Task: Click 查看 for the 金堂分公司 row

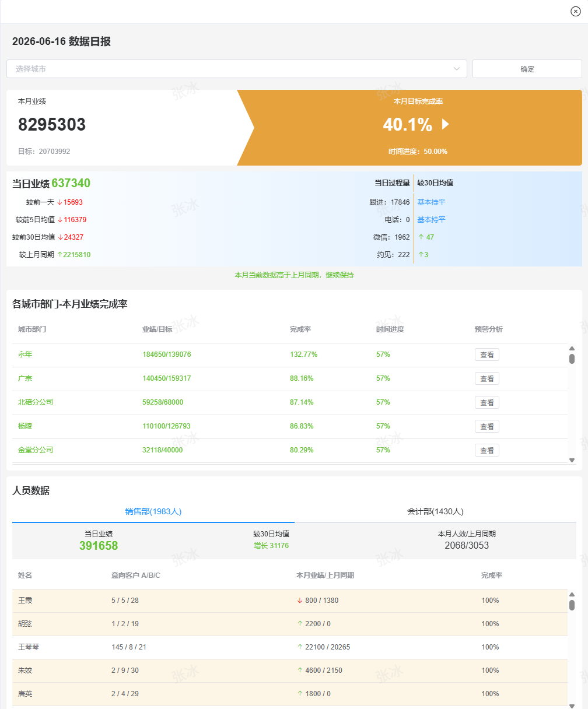Action: pyautogui.click(x=487, y=450)
